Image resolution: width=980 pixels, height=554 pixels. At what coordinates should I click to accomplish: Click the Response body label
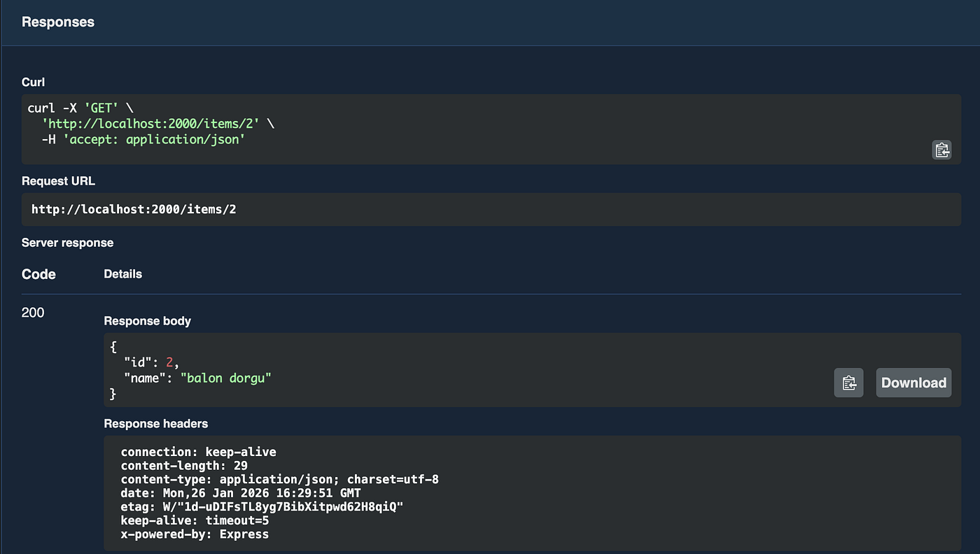[147, 321]
